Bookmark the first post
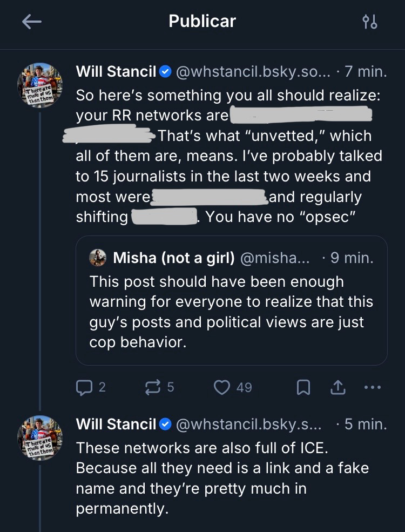The image size is (405, 532). pyautogui.click(x=304, y=387)
